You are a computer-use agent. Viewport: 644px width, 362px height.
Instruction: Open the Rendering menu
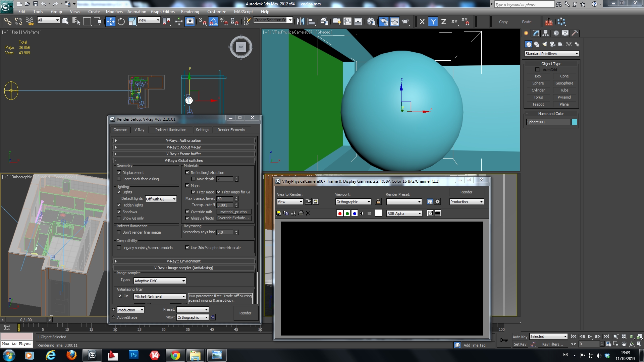pyautogui.click(x=190, y=11)
